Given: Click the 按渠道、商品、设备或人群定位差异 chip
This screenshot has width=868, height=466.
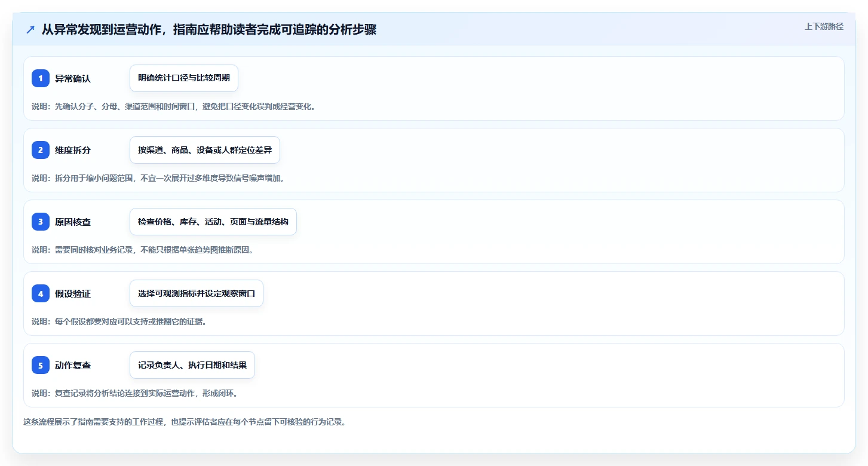Looking at the screenshot, I should point(205,150).
